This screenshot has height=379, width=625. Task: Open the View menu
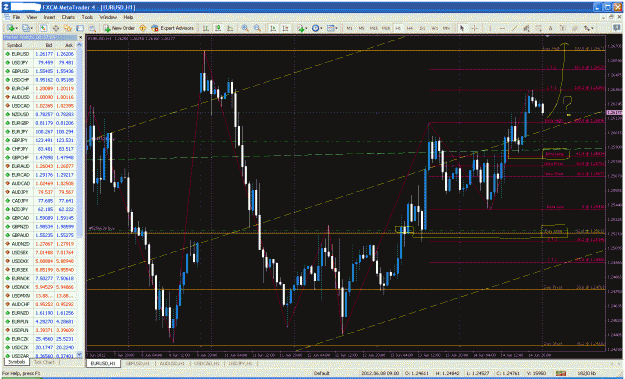(31, 18)
